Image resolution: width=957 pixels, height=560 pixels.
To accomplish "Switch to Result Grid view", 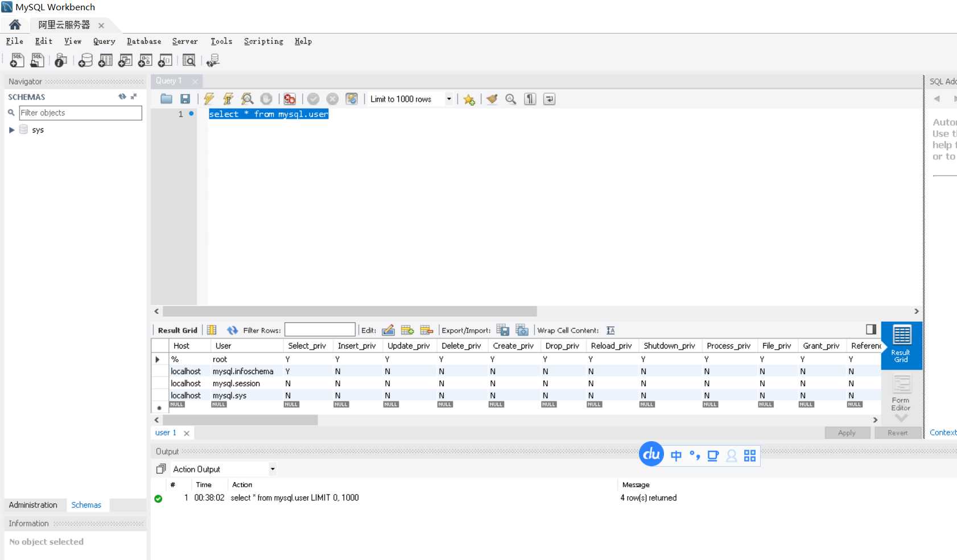I will tap(901, 345).
